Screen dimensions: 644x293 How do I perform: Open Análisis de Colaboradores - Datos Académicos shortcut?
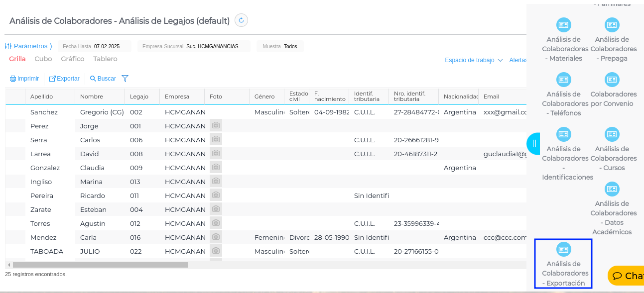pos(612,208)
